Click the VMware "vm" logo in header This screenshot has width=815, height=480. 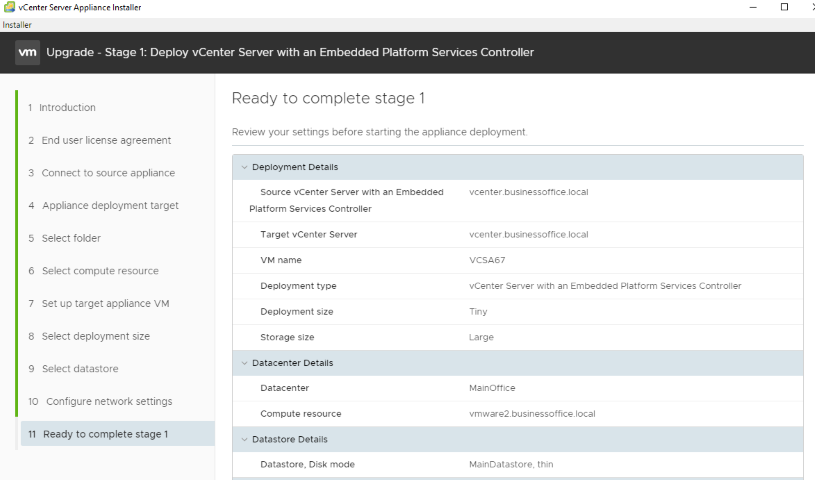tap(28, 52)
